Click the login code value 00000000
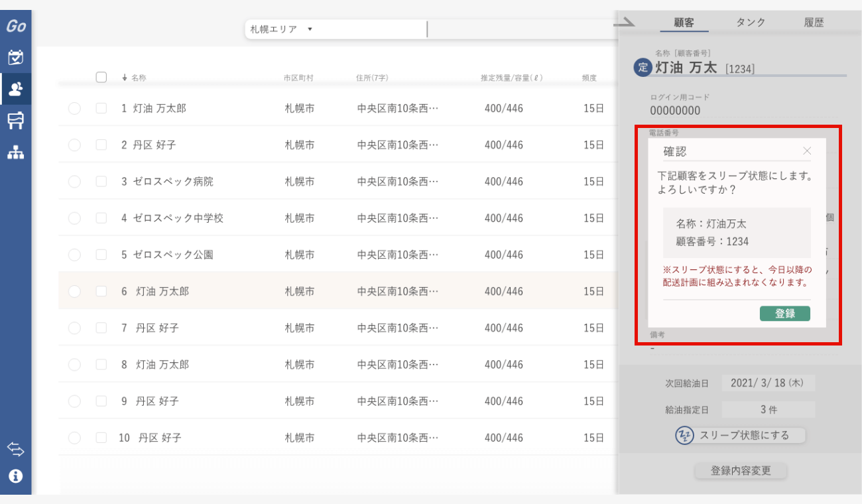The width and height of the screenshot is (862, 504). click(x=674, y=111)
